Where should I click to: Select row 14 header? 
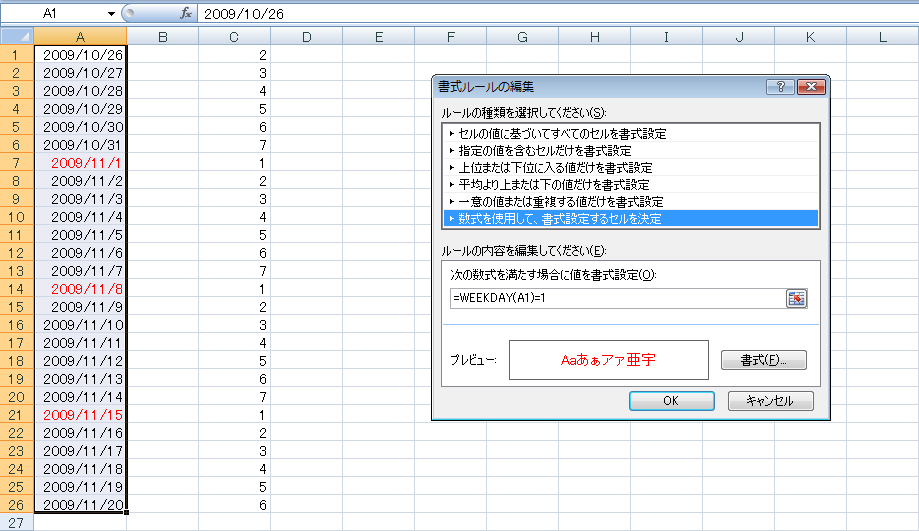click(16, 288)
